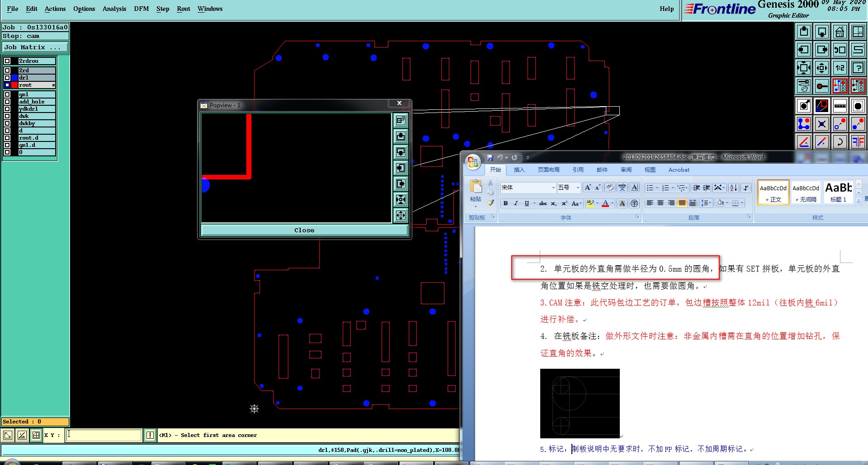This screenshot has width=868, height=465.
Task: Click the red rout layer color swatch
Action: coord(14,85)
